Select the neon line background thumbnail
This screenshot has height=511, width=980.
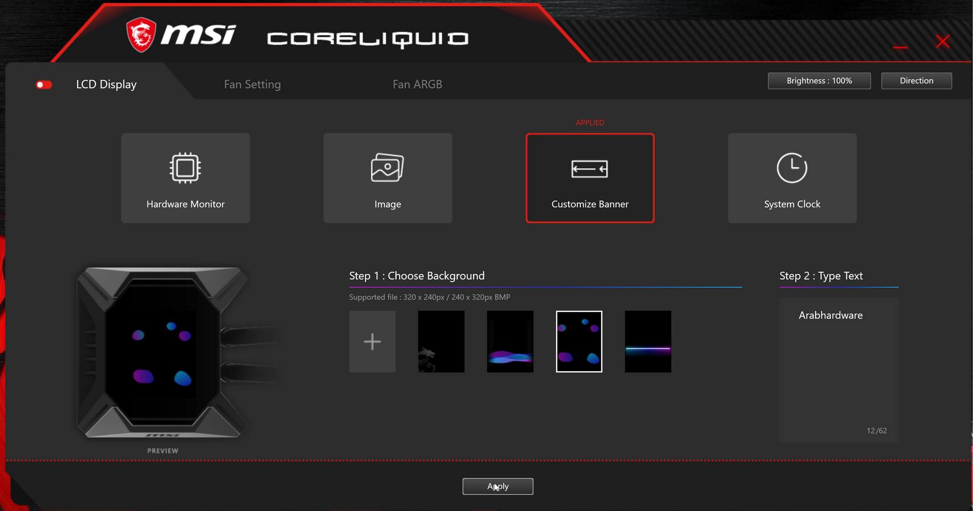pyautogui.click(x=648, y=341)
